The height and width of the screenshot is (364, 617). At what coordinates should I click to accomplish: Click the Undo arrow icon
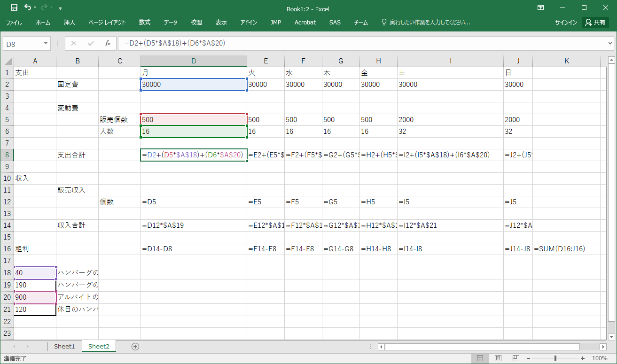tap(28, 8)
